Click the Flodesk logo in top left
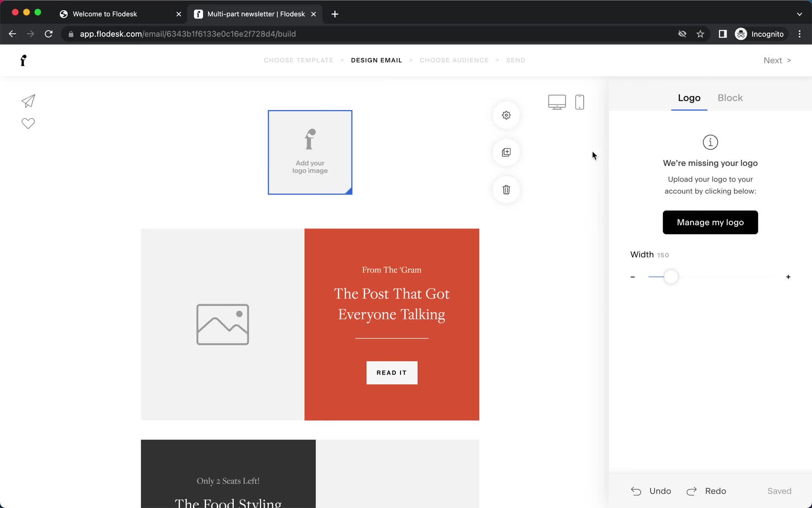 23,60
